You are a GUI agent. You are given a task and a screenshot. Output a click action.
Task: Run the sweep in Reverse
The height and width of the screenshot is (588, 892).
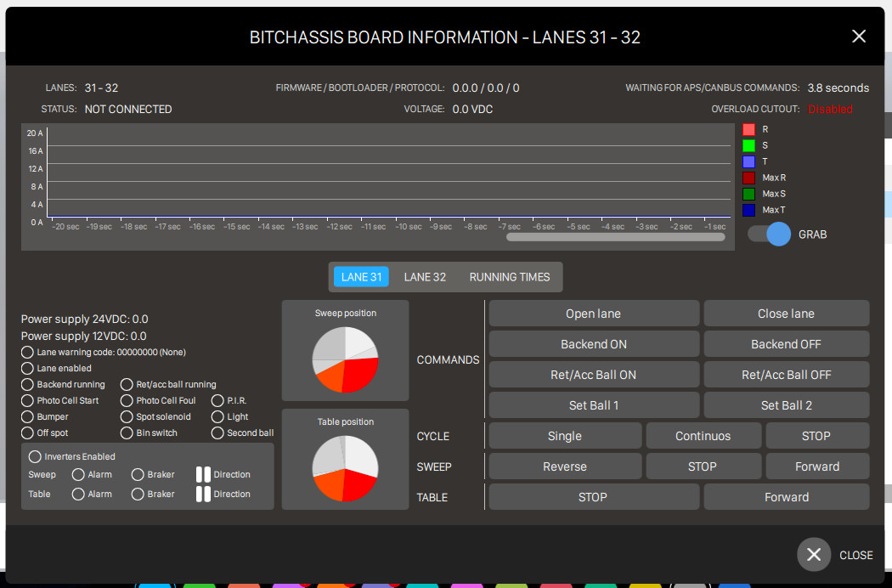point(564,466)
